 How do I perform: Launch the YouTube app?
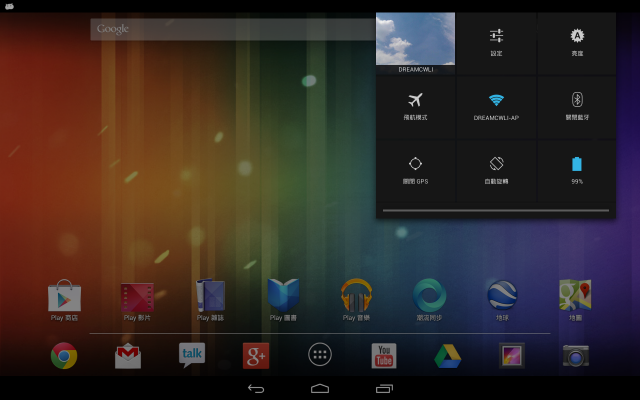point(384,356)
